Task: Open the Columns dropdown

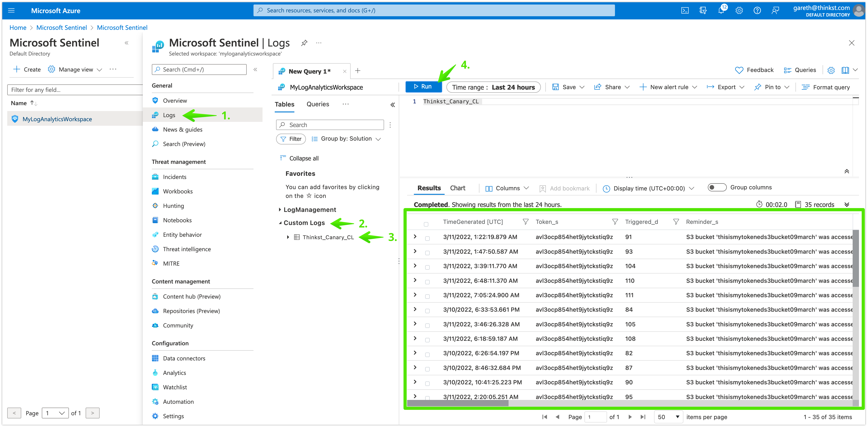Action: [507, 188]
